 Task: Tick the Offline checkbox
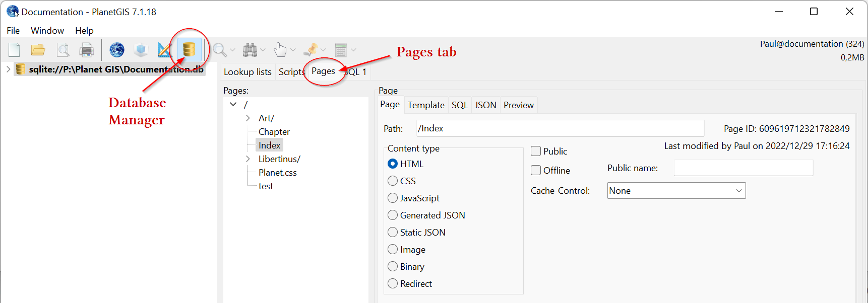click(x=536, y=170)
